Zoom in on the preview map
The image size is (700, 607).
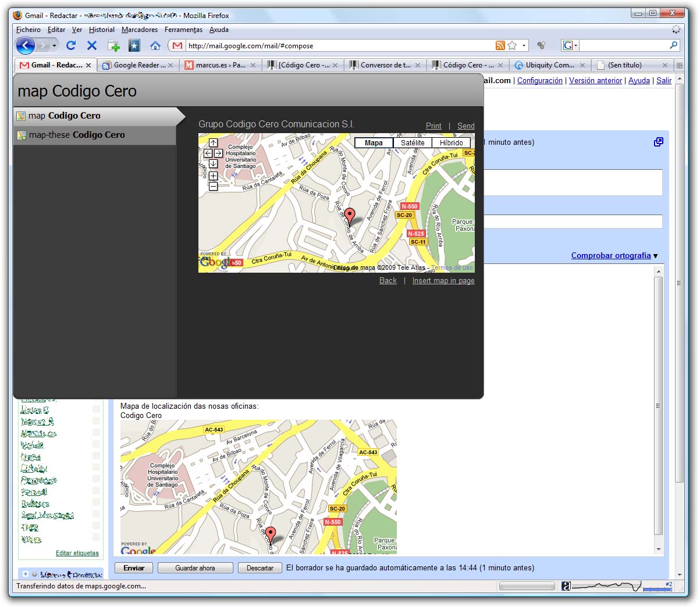tap(213, 176)
